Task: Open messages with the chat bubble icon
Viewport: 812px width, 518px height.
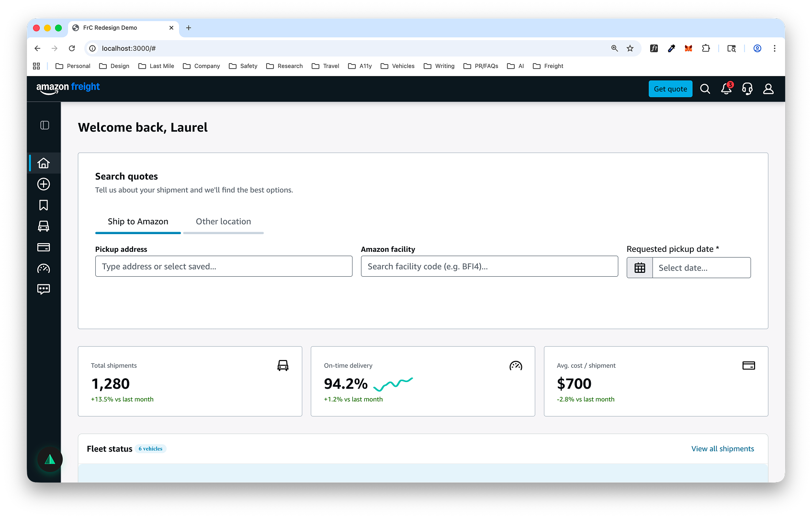Action: coord(44,289)
